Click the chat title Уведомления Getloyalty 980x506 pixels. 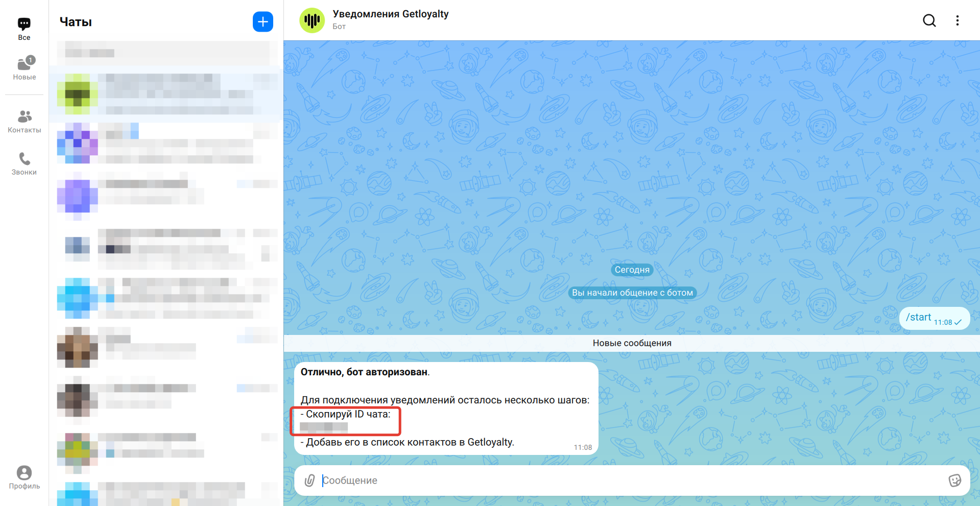391,14
